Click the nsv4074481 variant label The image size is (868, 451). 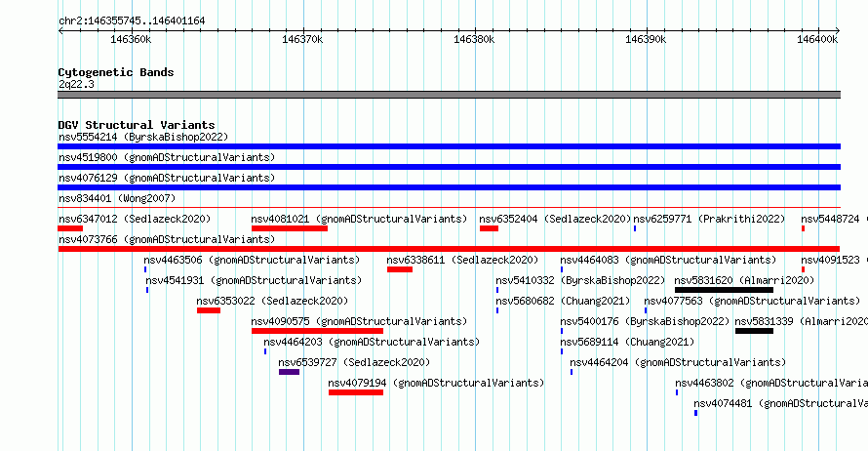780,403
